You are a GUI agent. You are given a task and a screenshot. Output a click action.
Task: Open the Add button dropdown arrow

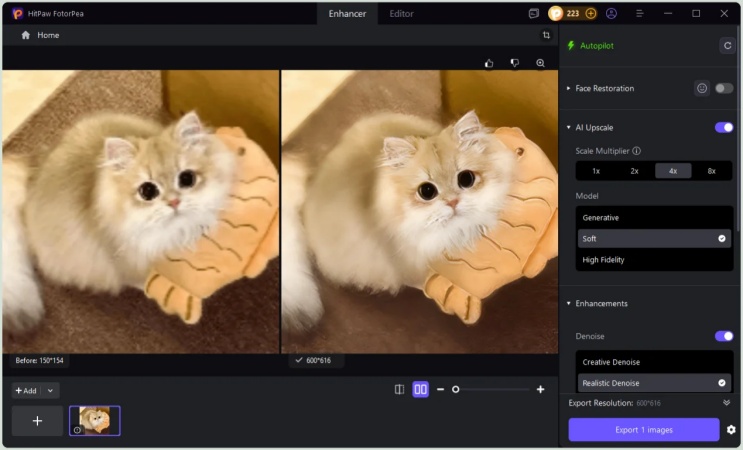[x=50, y=390]
